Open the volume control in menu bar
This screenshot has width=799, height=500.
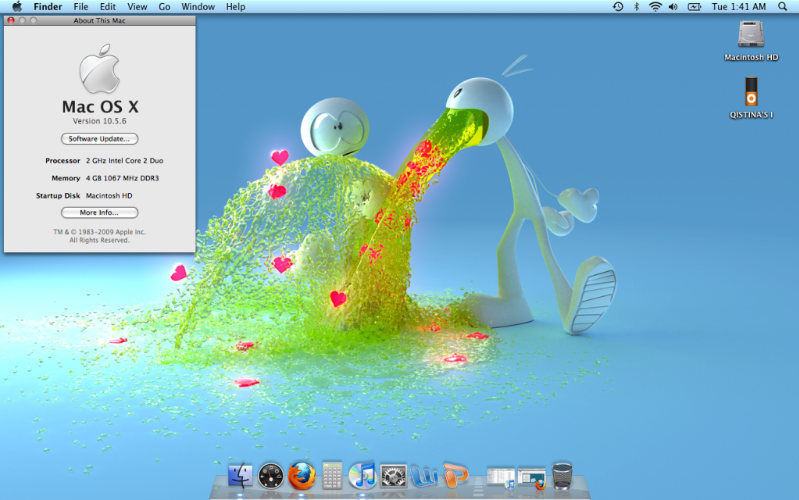pyautogui.click(x=673, y=7)
